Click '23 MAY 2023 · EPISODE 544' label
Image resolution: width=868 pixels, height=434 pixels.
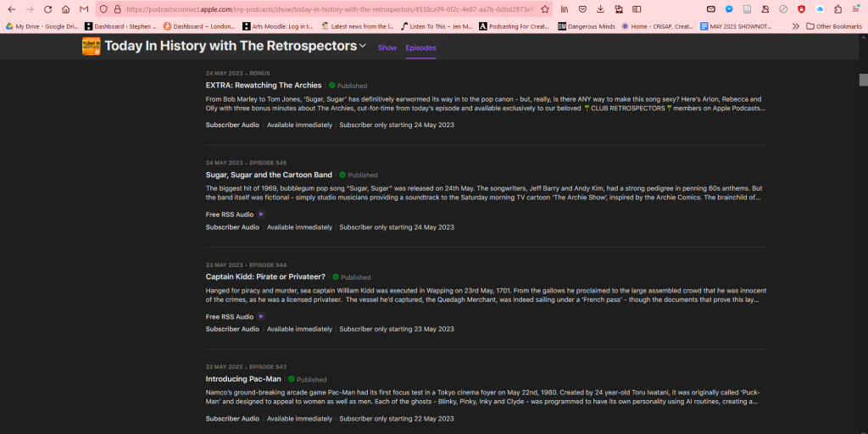coord(247,264)
